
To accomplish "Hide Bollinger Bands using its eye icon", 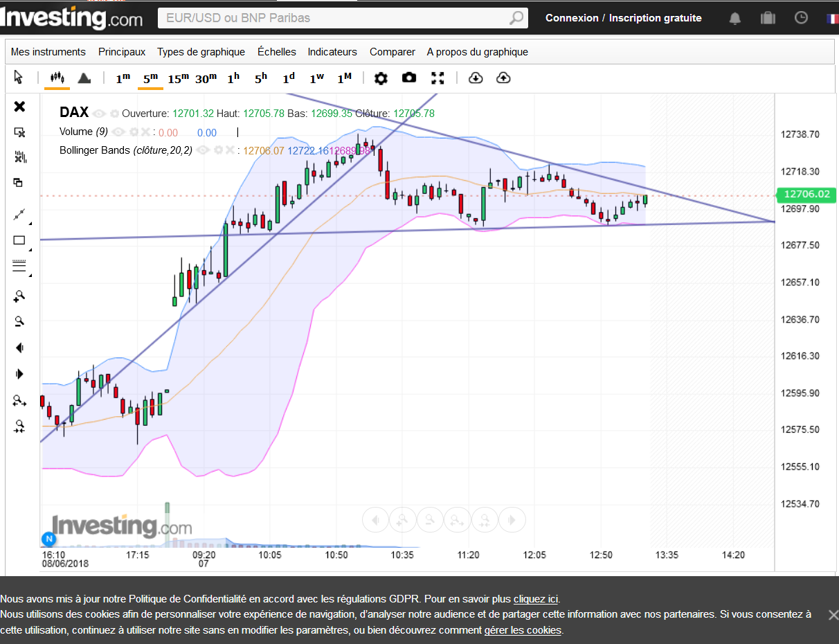I will (x=203, y=150).
